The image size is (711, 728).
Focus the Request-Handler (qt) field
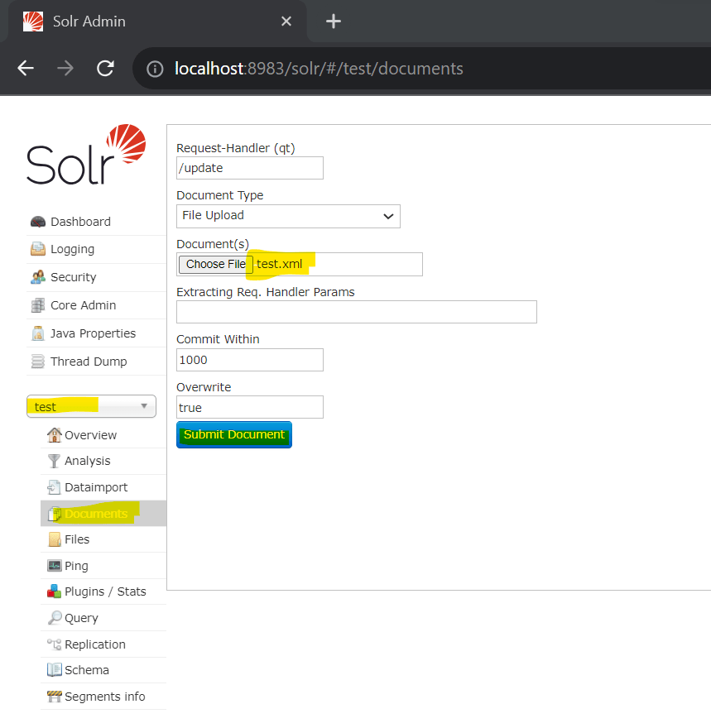click(x=250, y=168)
